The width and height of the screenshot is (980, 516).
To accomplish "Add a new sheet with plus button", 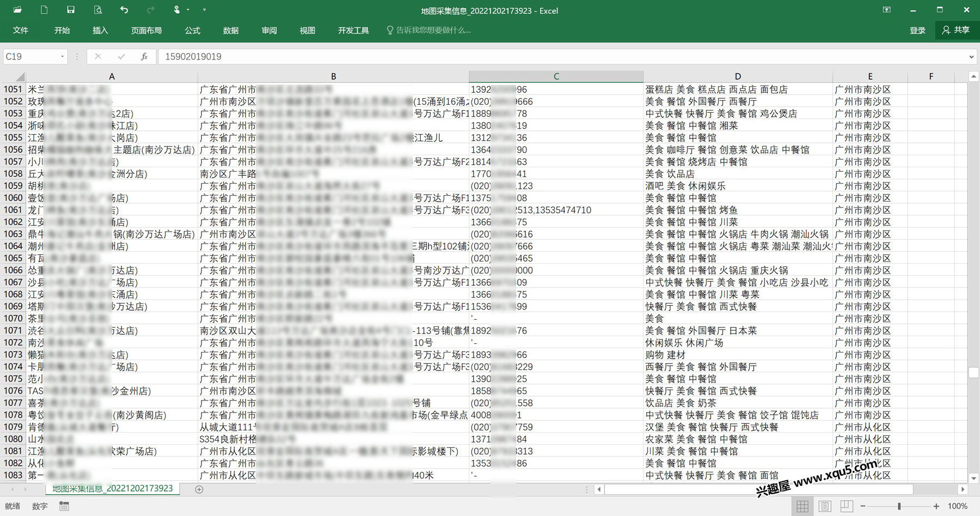I will click(199, 489).
